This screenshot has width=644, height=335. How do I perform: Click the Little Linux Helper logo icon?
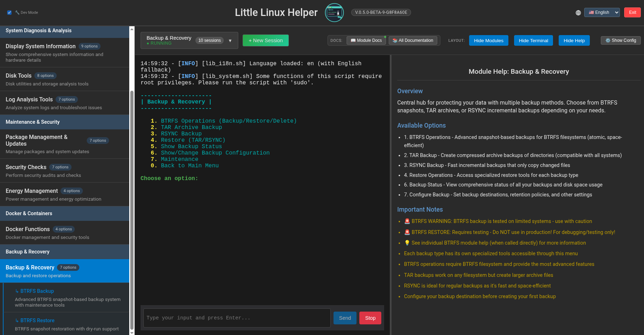pyautogui.click(x=334, y=12)
